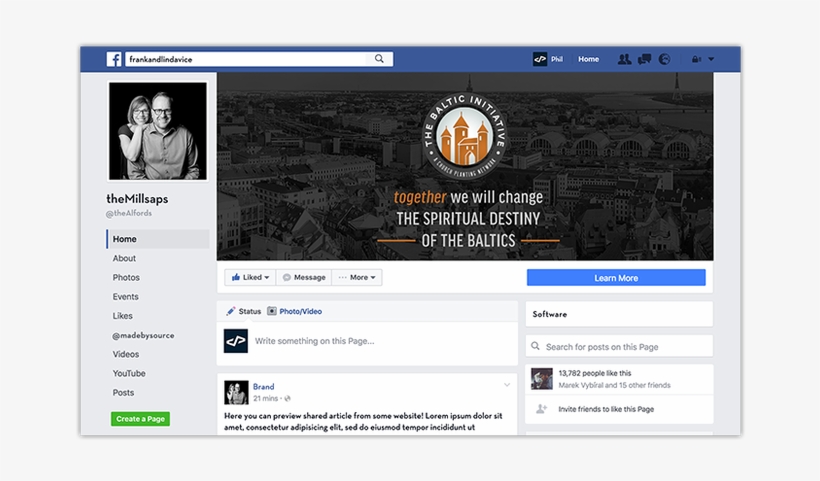Open the More dropdown button
This screenshot has height=481, width=820.
(x=357, y=277)
